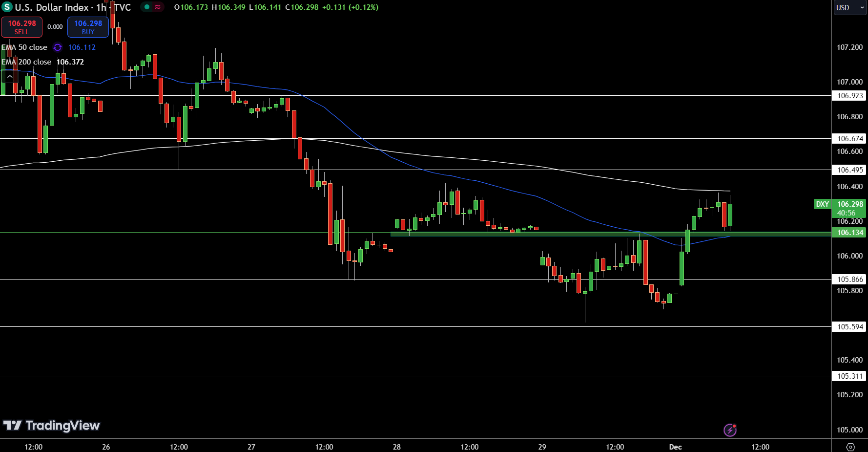Click the green 106.134 price label
This screenshot has height=452, width=868.
(849, 233)
